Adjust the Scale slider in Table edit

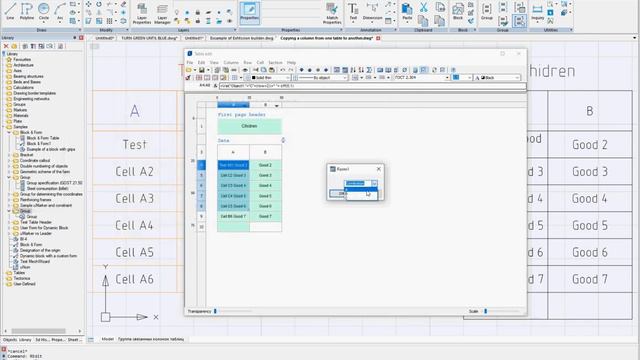(x=485, y=311)
